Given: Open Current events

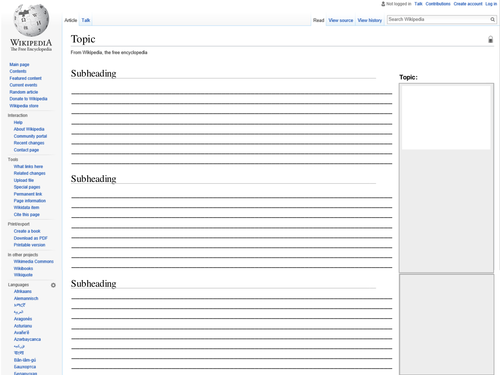Looking at the screenshot, I should (x=23, y=85).
